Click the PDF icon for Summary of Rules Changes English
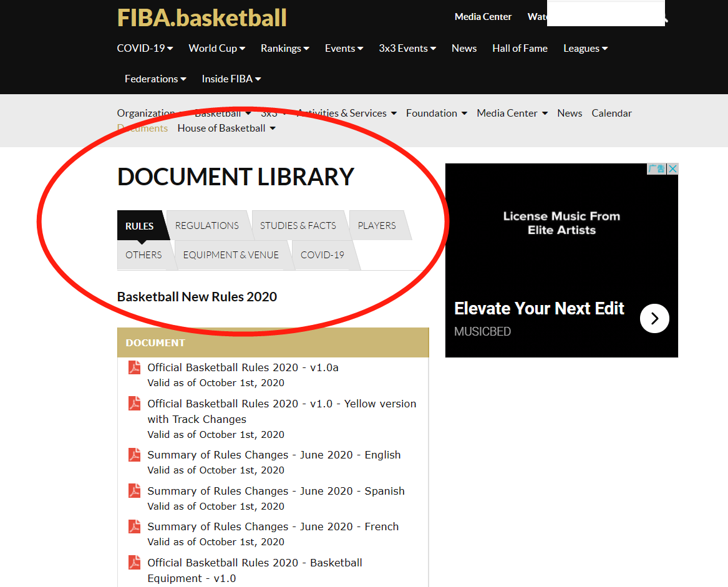 (x=134, y=455)
